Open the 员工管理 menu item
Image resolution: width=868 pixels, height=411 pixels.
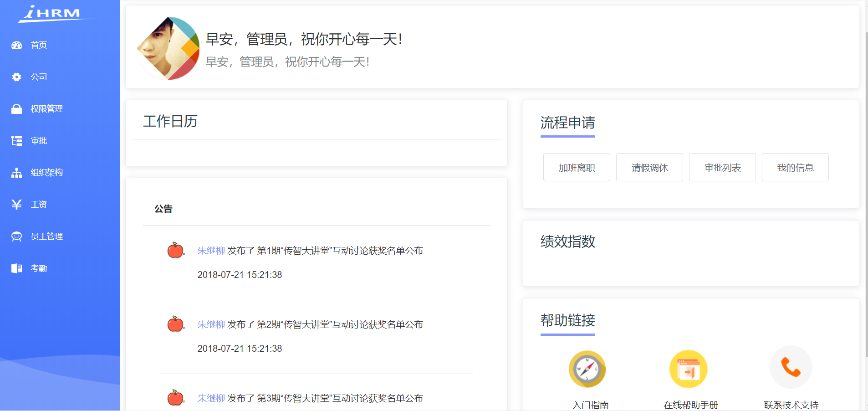click(x=46, y=236)
